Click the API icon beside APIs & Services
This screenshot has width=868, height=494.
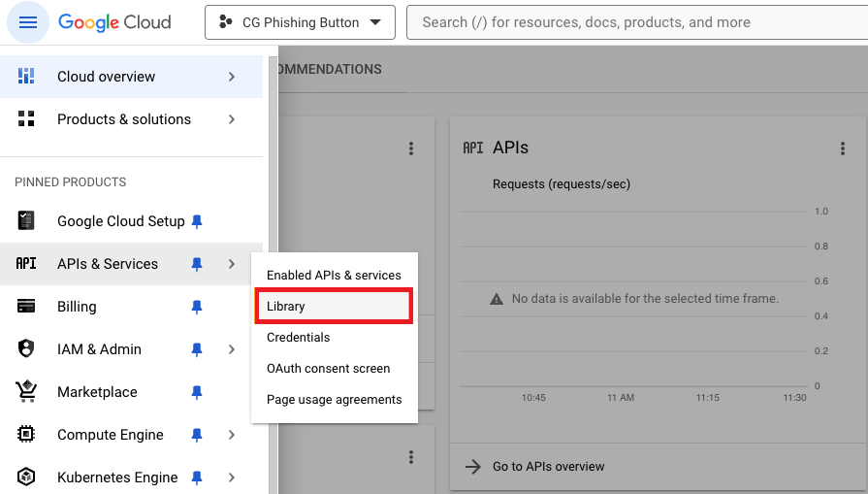tap(26, 264)
